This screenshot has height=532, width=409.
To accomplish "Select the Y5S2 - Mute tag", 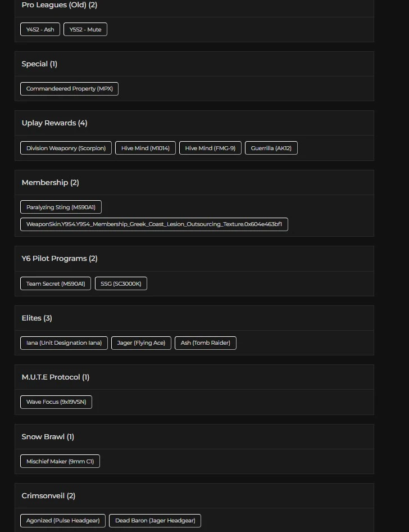I will pyautogui.click(x=85, y=29).
